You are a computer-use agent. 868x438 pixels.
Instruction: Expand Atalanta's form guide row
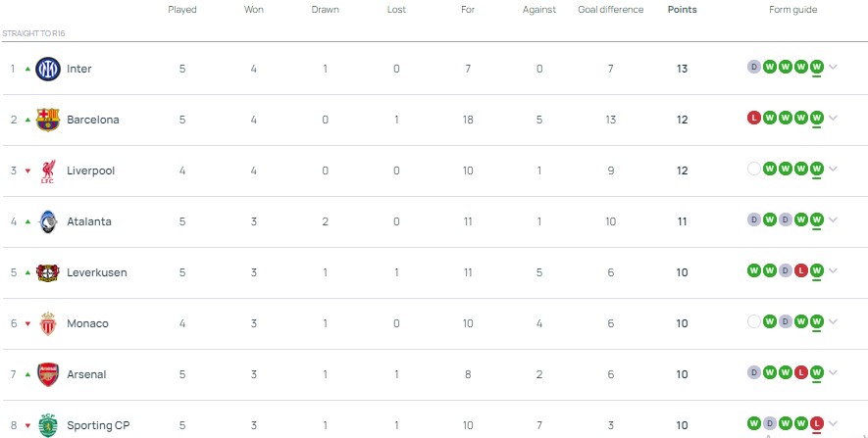833,220
